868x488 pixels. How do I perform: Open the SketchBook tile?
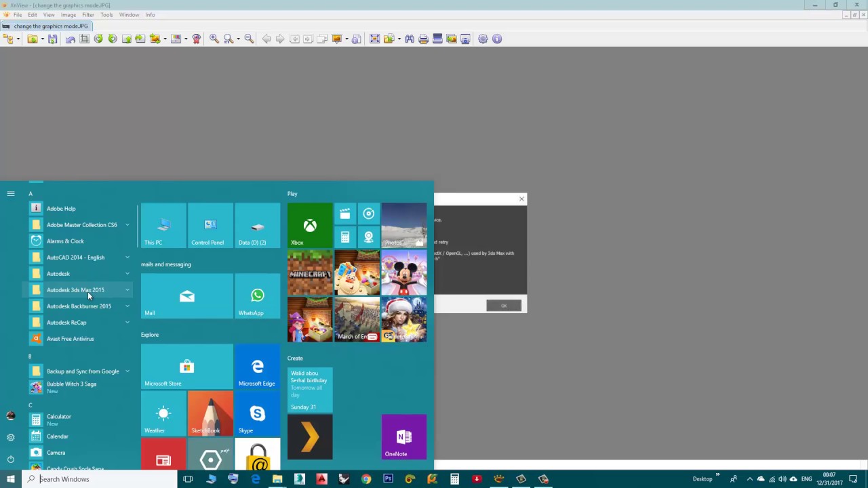(210, 413)
